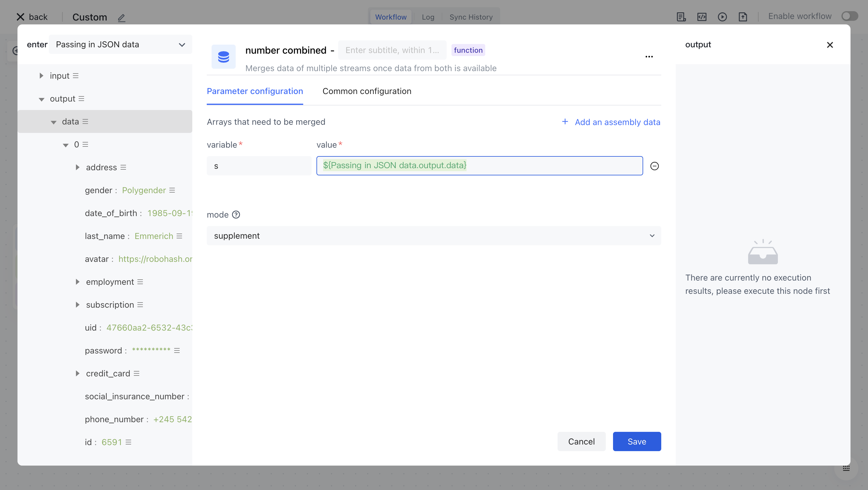Expand the credit_card tree node
The width and height of the screenshot is (868, 490).
point(77,373)
